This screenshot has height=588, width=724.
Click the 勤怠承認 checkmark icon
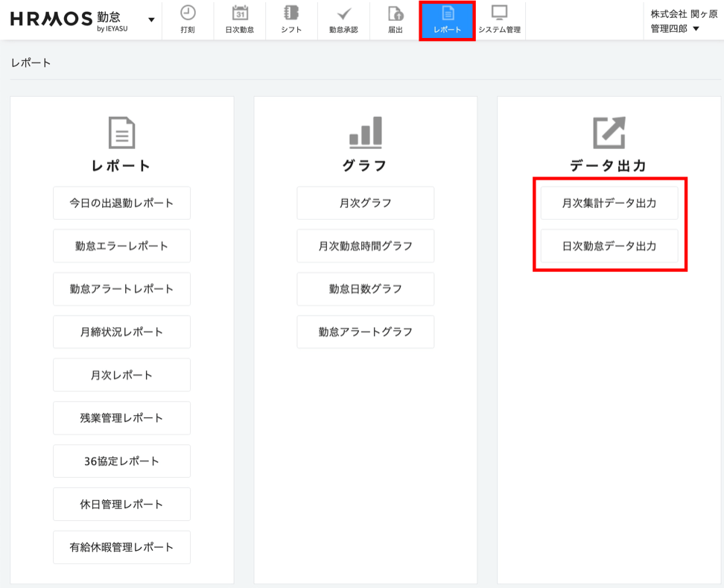pyautogui.click(x=343, y=13)
